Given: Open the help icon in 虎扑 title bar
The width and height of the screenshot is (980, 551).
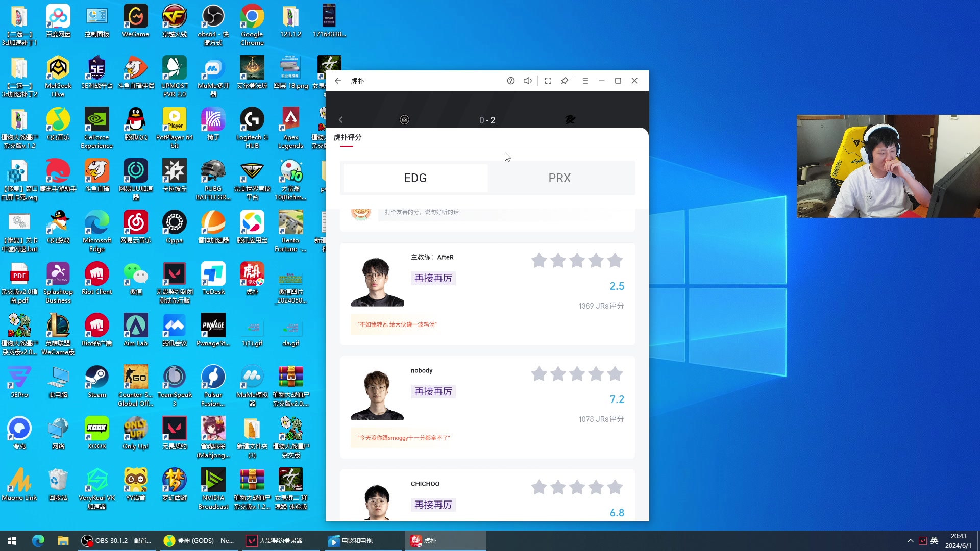Looking at the screenshot, I should click(511, 81).
